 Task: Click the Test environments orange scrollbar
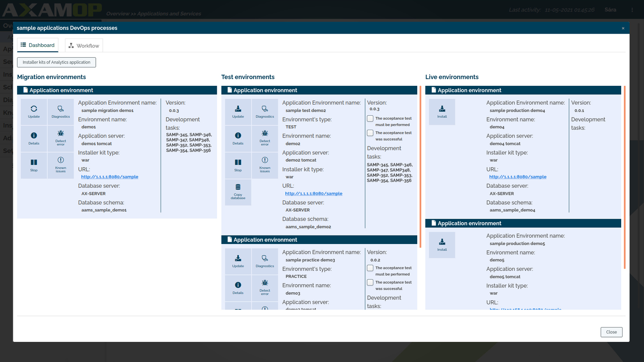[x=420, y=167]
